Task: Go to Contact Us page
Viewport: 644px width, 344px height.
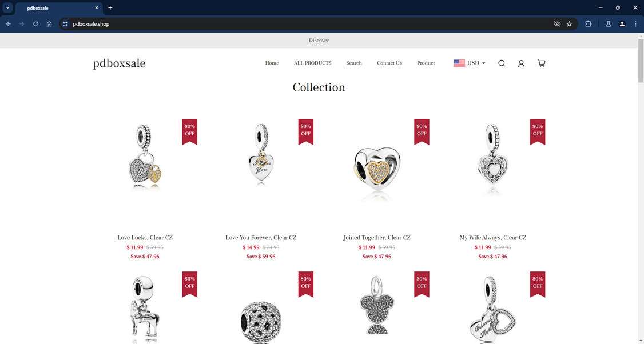Action: 389,63
